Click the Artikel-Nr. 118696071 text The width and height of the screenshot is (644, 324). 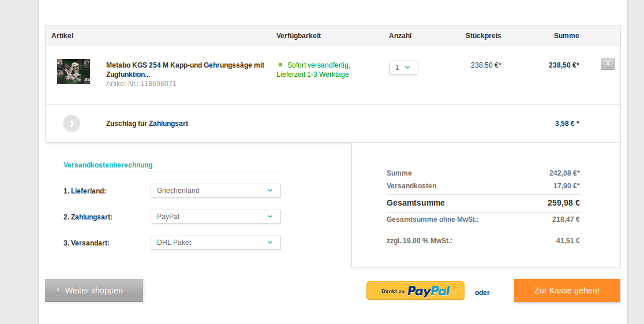[141, 84]
